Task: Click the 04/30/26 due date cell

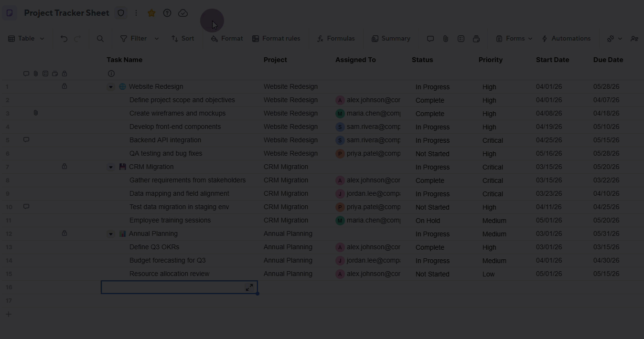Action: coord(606,260)
